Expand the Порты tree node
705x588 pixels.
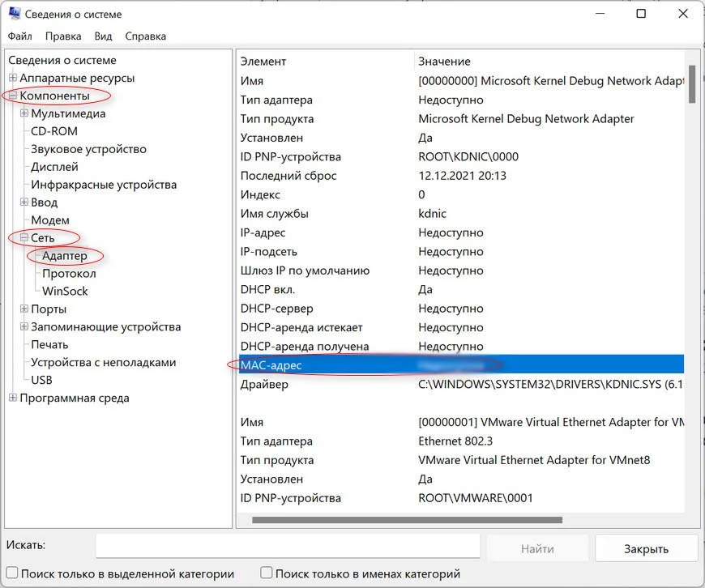[24, 309]
